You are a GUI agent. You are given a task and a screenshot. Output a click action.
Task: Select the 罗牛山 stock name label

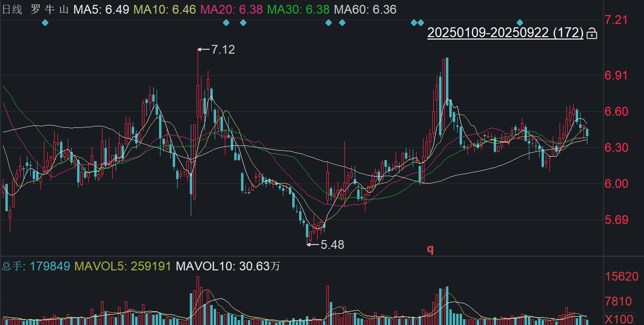tap(50, 9)
